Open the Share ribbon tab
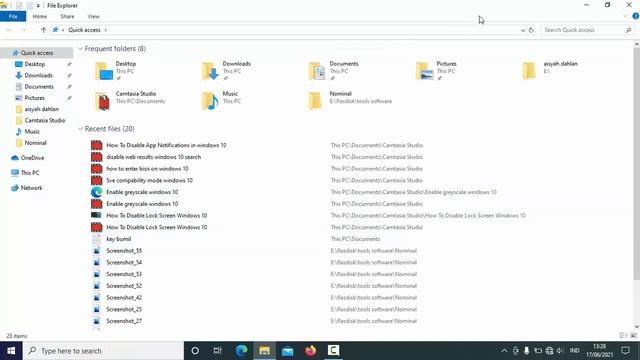The image size is (640, 360). pyautogui.click(x=67, y=16)
